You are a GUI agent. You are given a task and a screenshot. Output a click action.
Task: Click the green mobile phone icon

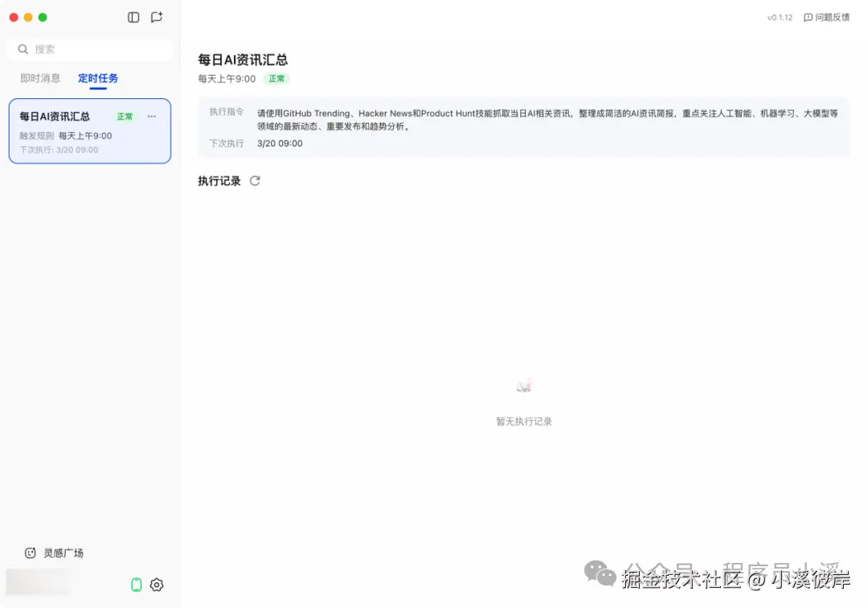point(136,585)
